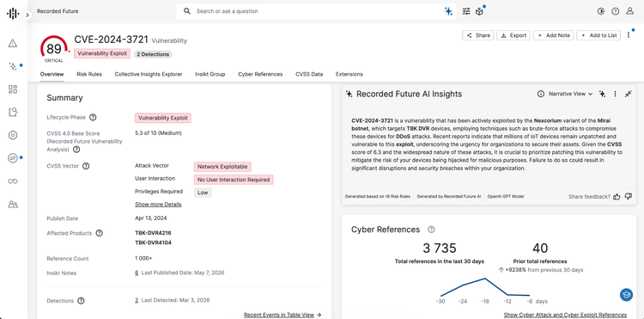Image resolution: width=644 pixels, height=319 pixels.
Task: Expand 'Show more Details' link
Action: pyautogui.click(x=158, y=205)
